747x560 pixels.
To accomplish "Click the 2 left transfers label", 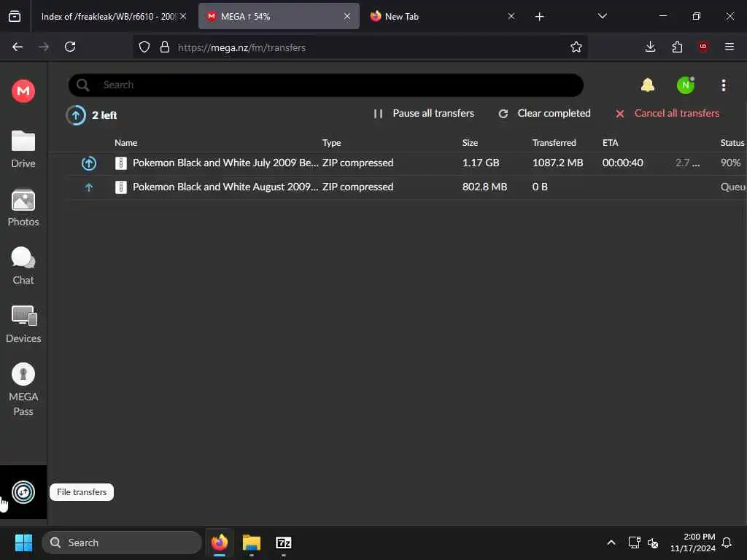I will [104, 115].
